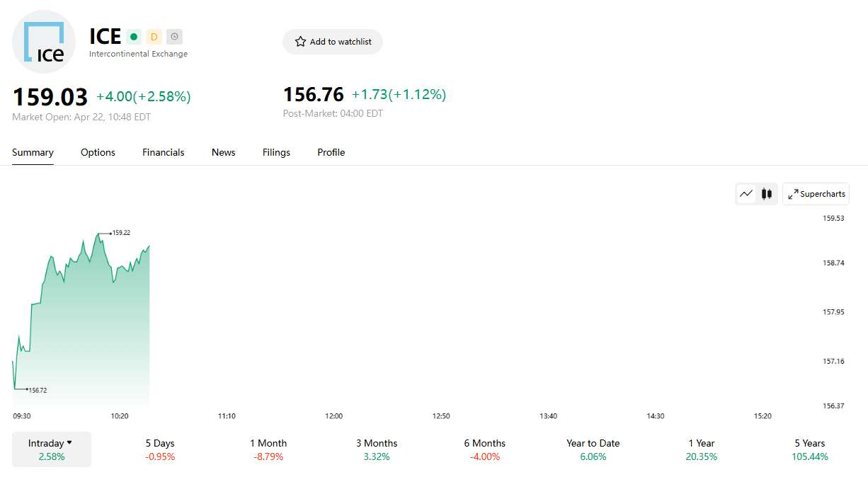This screenshot has width=868, height=477.
Task: Click the gray clock badge beside ticker
Action: click(x=174, y=37)
